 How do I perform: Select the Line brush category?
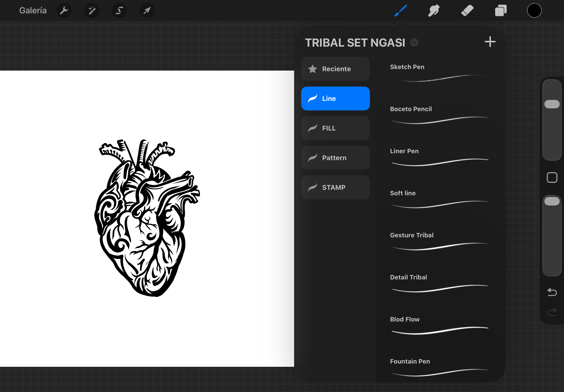[x=335, y=98]
